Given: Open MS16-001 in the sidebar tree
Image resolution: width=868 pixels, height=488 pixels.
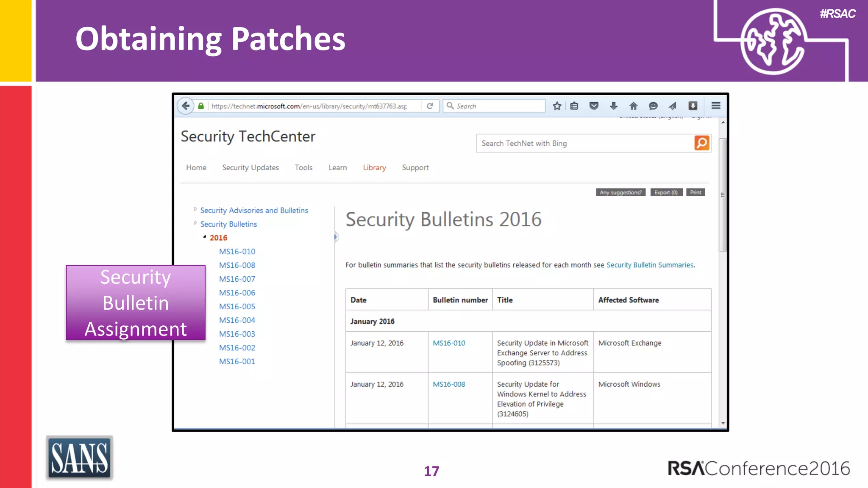Looking at the screenshot, I should click(237, 361).
